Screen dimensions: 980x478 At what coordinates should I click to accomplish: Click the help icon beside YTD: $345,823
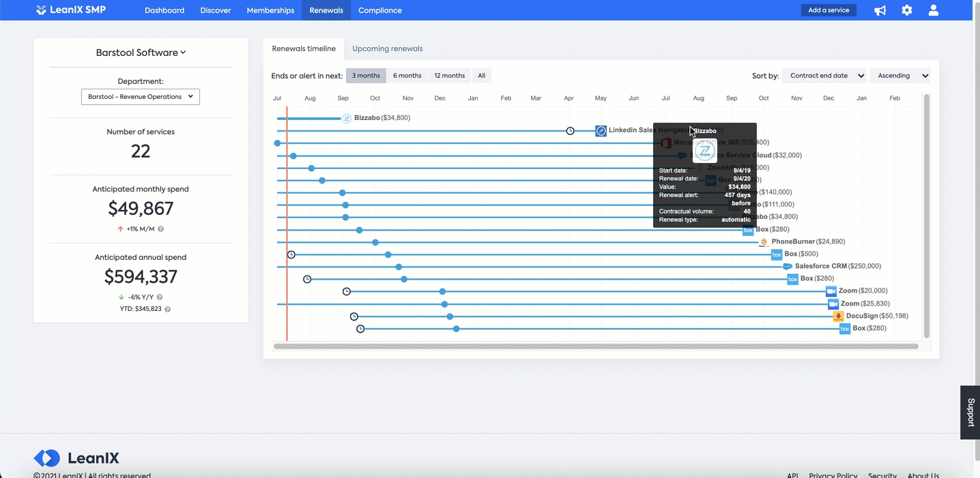[x=167, y=309]
